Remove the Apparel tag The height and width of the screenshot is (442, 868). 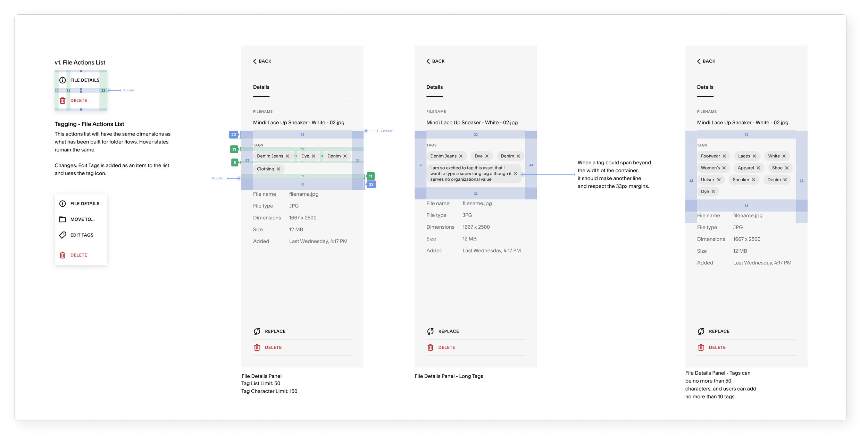click(758, 168)
